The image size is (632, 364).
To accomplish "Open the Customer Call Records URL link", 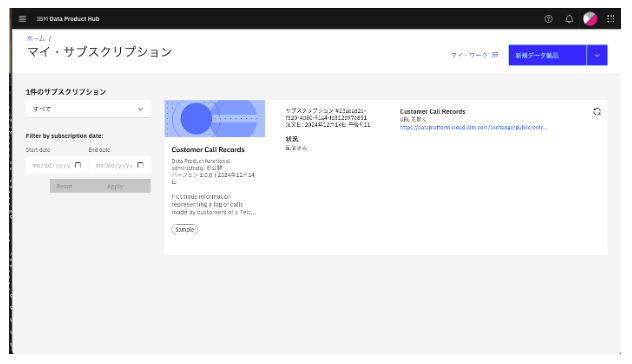I will [473, 127].
